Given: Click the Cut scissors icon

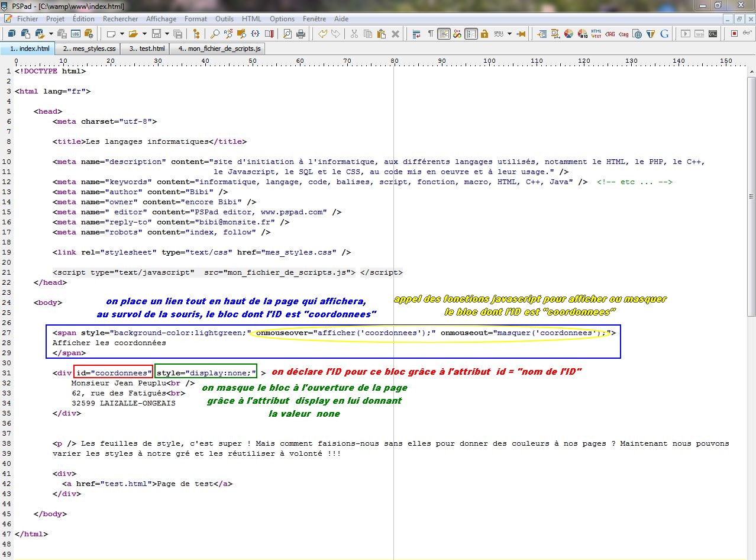Looking at the screenshot, I should 354,34.
